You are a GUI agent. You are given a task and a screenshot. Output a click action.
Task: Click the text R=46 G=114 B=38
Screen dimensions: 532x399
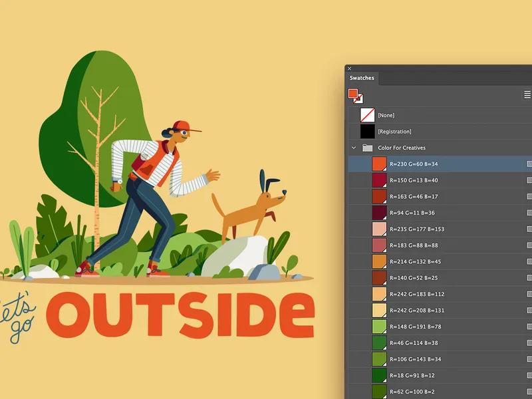point(414,343)
